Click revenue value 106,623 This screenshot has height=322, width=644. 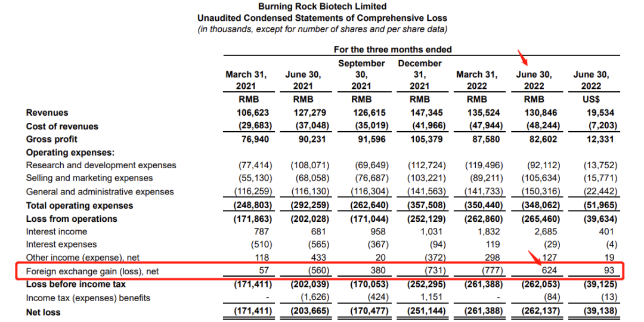pos(253,113)
